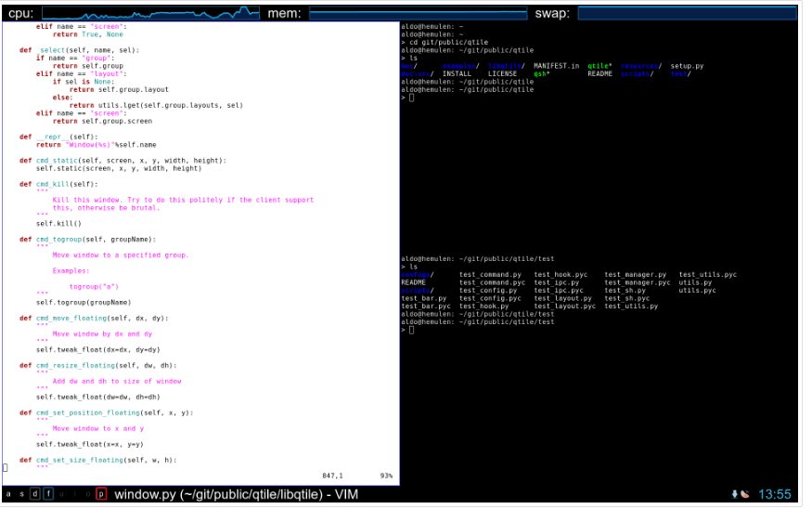The image size is (812, 509).
Task: Focus the top terminal prompt cursor
Action: tap(412, 98)
